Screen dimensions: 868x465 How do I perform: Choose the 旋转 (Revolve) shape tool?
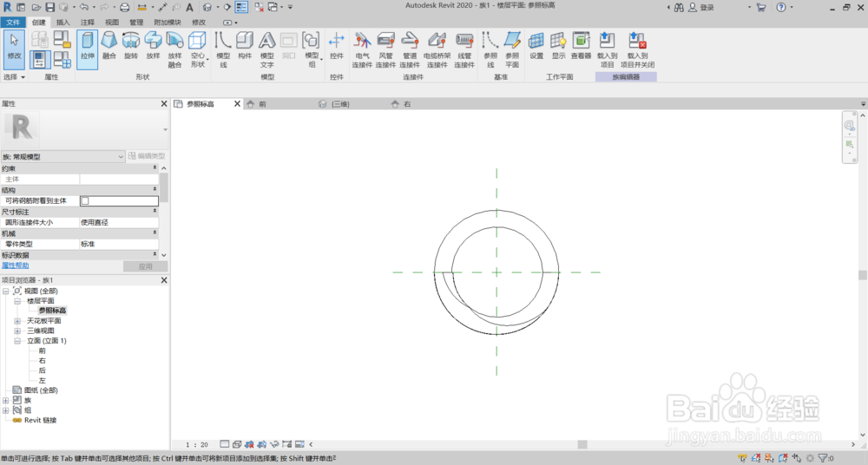pos(131,45)
